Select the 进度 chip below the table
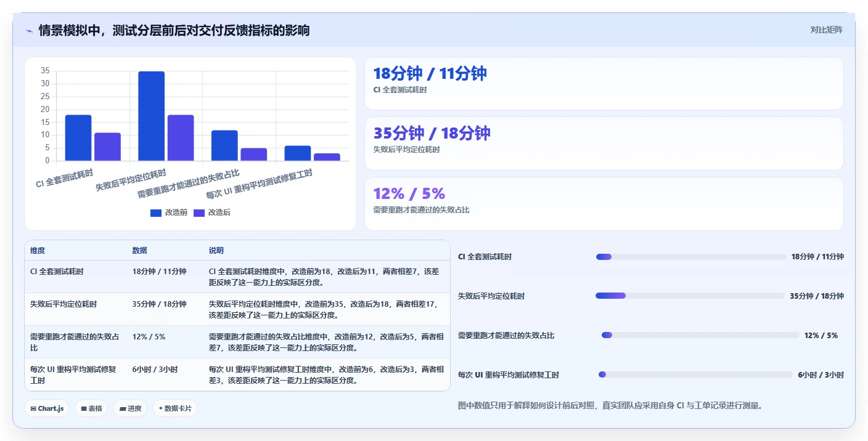 (x=130, y=408)
